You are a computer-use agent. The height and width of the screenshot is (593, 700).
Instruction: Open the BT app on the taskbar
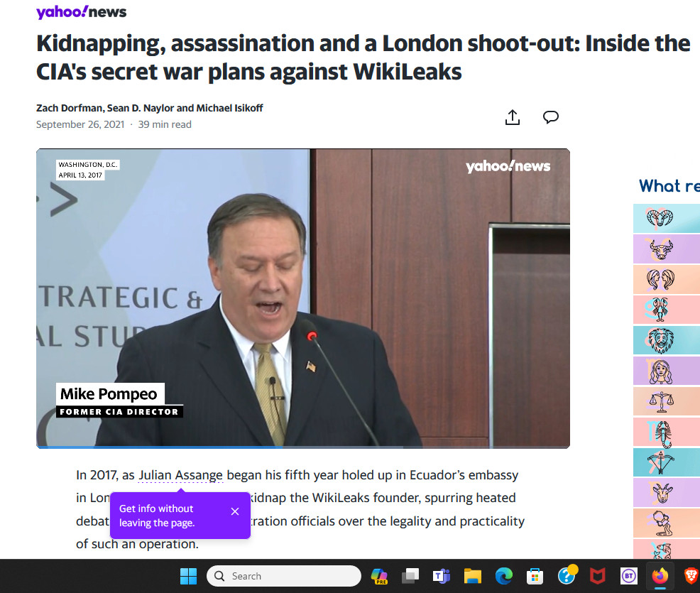[x=628, y=576]
